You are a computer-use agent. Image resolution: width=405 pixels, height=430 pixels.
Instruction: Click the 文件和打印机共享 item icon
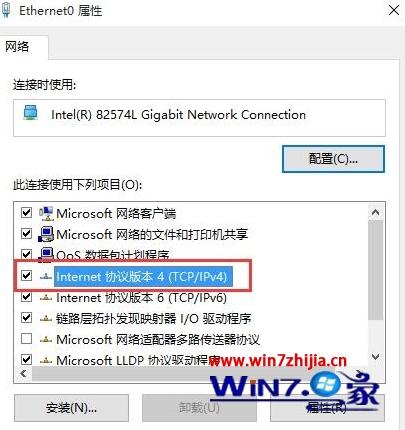(x=46, y=234)
